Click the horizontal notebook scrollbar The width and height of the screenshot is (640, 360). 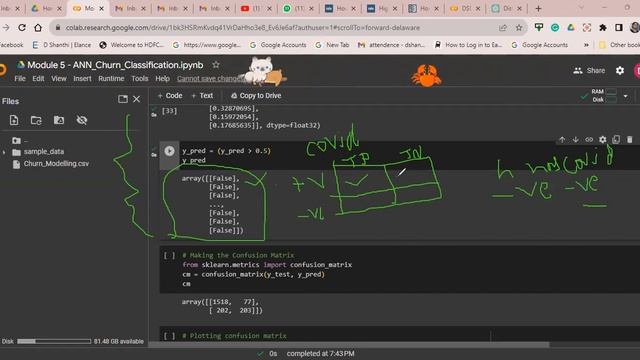click(348, 345)
